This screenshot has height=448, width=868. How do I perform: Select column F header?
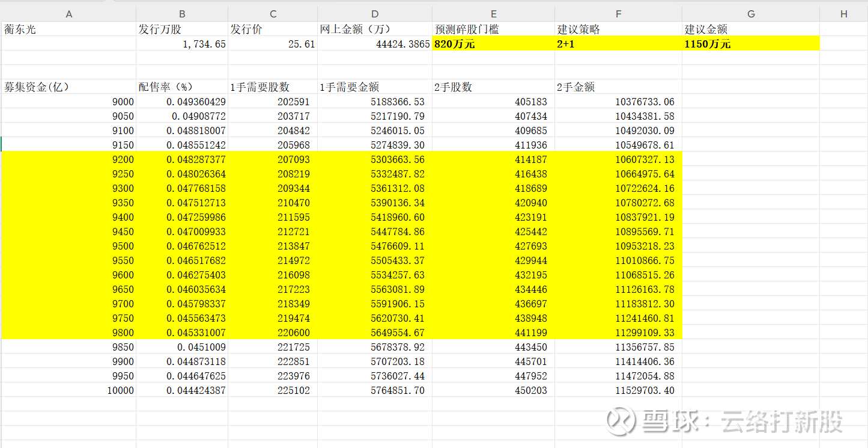(x=618, y=14)
